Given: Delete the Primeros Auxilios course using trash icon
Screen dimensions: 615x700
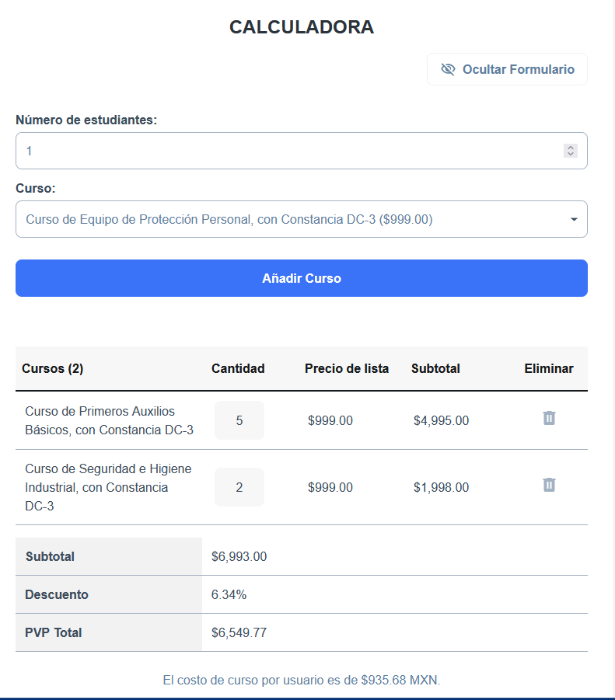Looking at the screenshot, I should coord(550,418).
